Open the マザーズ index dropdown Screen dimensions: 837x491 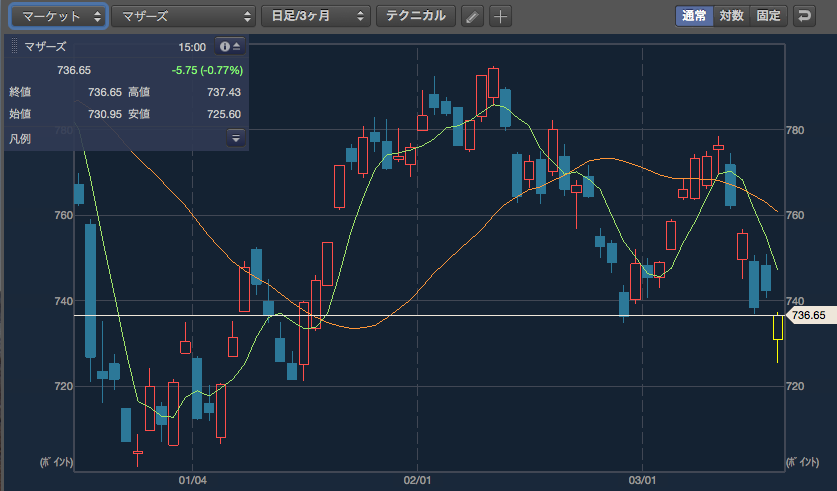(x=184, y=17)
